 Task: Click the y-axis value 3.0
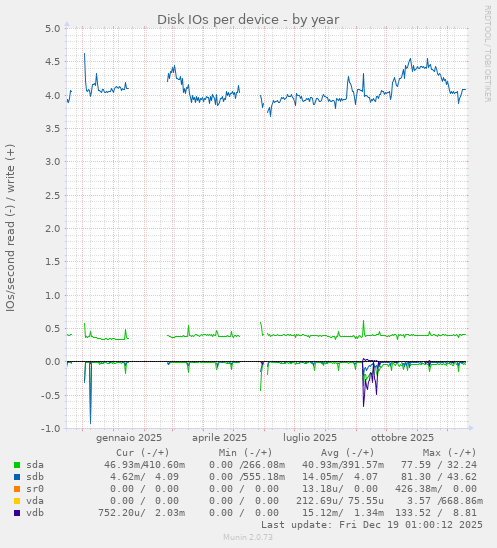point(53,162)
